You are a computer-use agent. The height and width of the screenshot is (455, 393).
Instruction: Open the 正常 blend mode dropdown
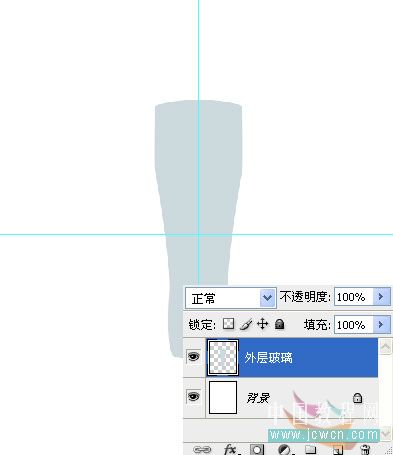pos(231,298)
